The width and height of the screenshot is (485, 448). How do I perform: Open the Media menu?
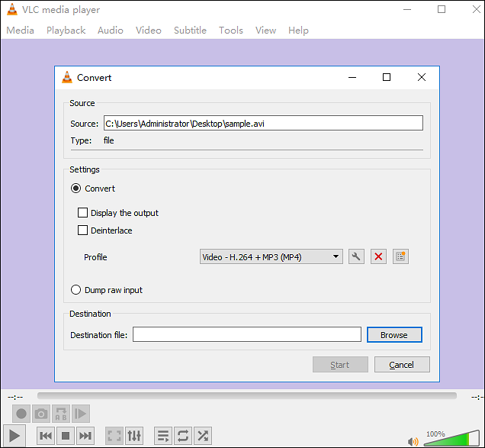pos(20,31)
